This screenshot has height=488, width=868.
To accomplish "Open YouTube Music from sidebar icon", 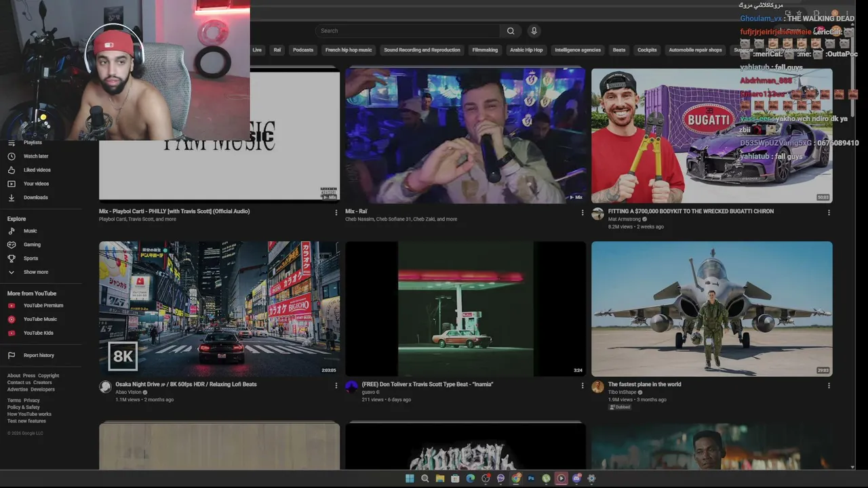I will coord(12,319).
